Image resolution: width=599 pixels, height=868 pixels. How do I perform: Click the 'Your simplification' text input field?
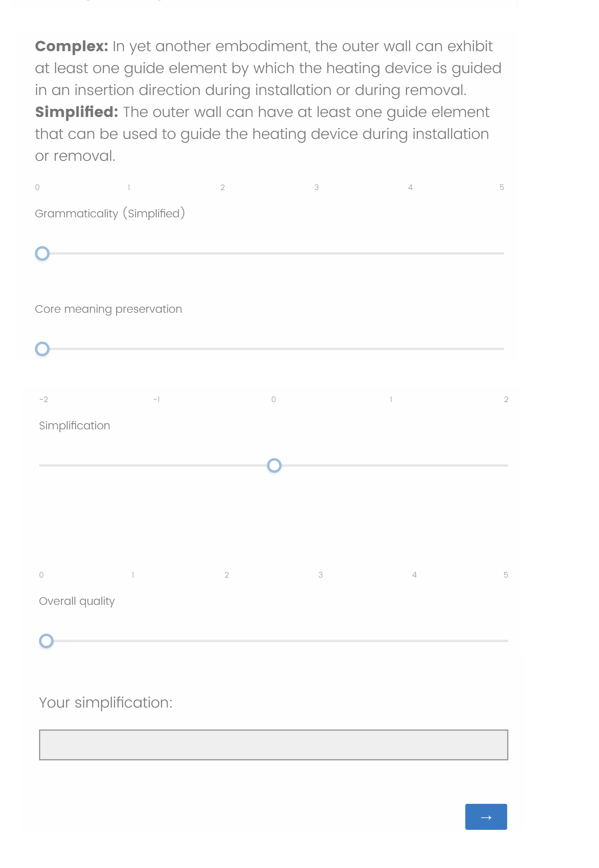pos(273,745)
